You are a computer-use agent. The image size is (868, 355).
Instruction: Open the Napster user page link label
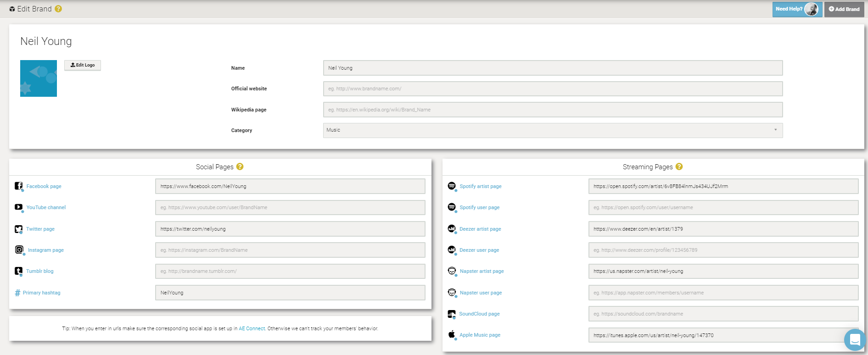[481, 293]
